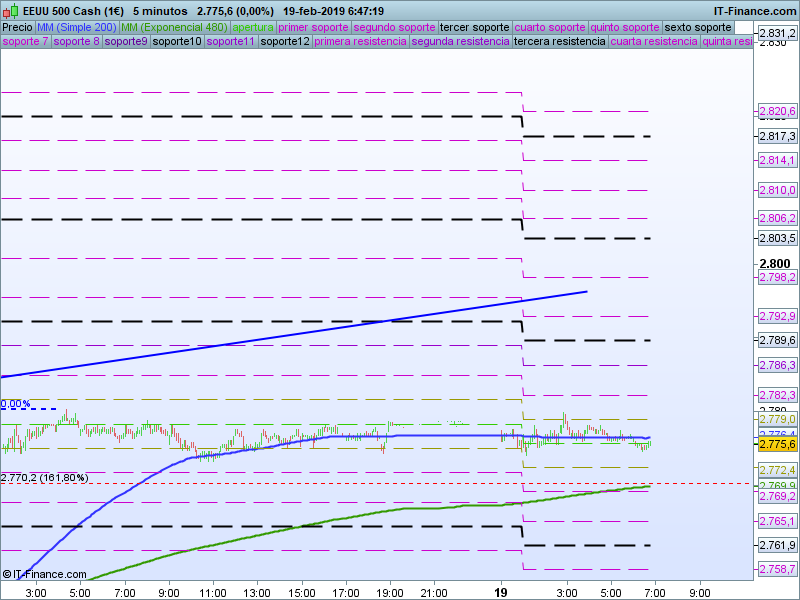
Task: Click the sexto soporte label
Action: (x=698, y=27)
